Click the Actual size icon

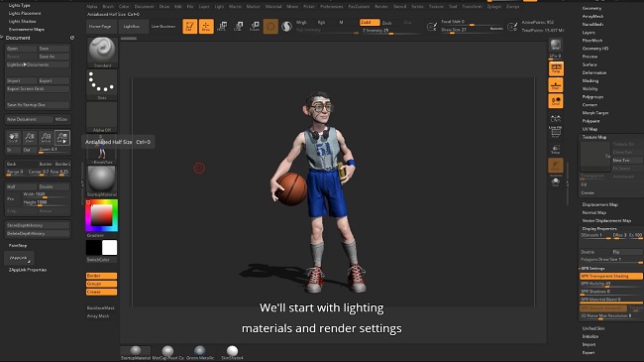coord(46,138)
